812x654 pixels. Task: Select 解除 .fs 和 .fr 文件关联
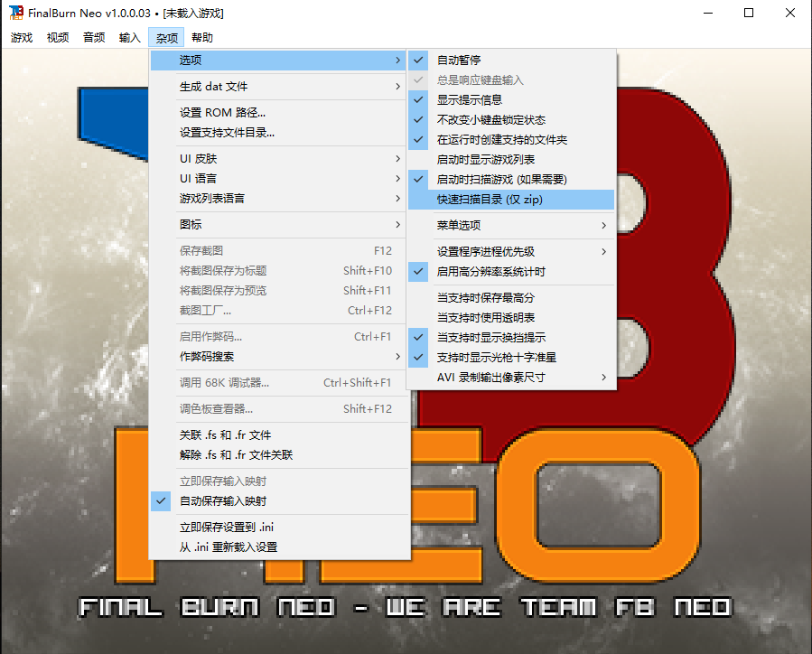(278, 454)
